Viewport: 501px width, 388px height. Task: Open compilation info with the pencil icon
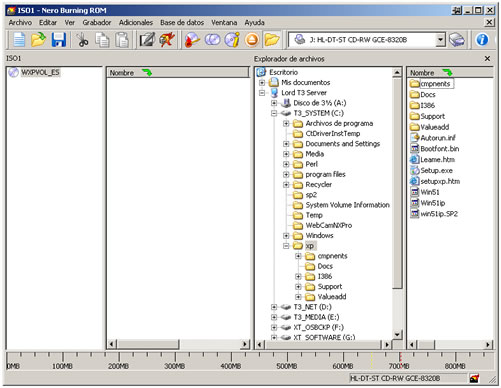pos(147,40)
